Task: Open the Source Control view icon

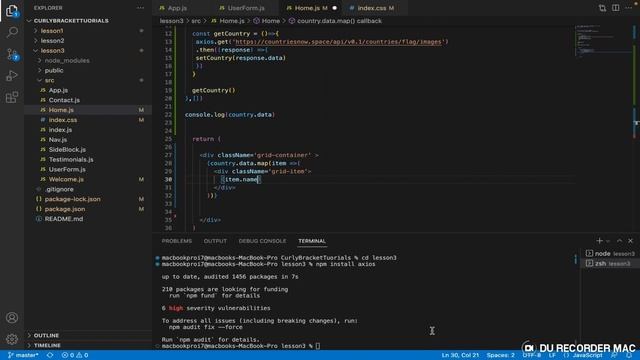Action: click(x=12, y=54)
